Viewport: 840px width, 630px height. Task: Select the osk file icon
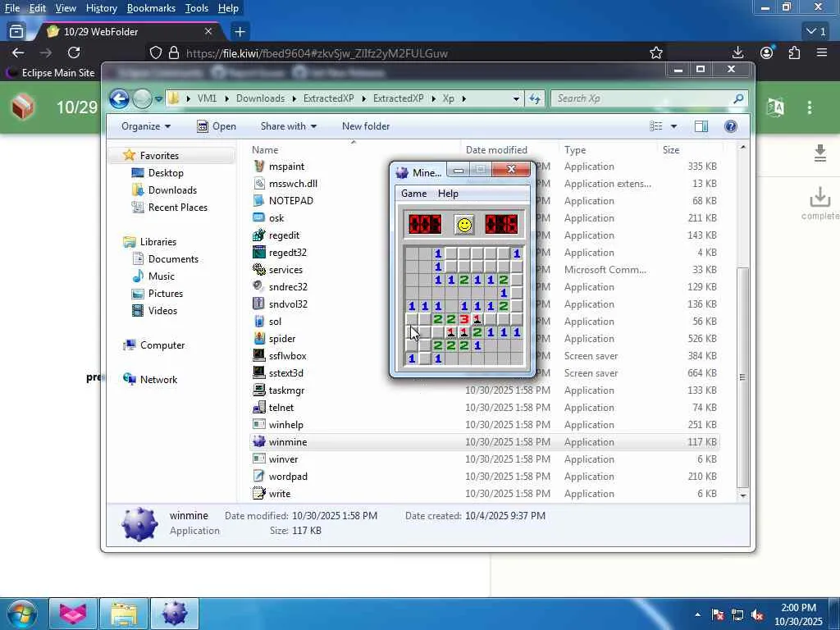[258, 218]
